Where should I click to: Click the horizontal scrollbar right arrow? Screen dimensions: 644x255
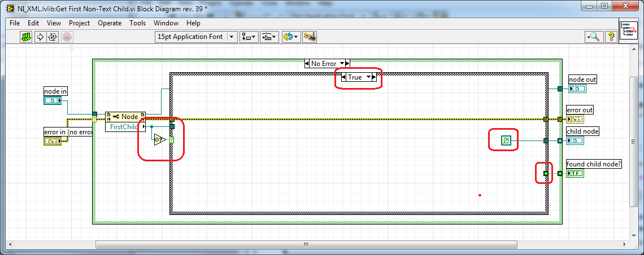coord(626,244)
